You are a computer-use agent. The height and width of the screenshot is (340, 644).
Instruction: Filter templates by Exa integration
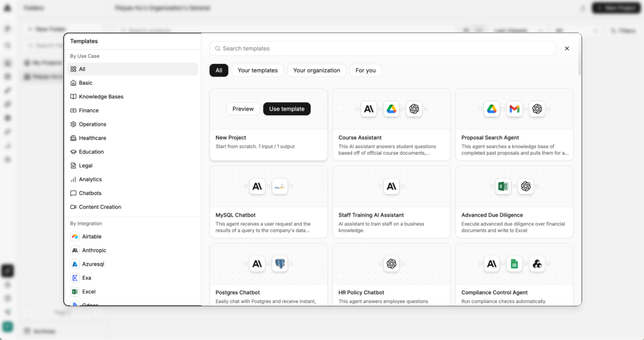click(x=132, y=278)
